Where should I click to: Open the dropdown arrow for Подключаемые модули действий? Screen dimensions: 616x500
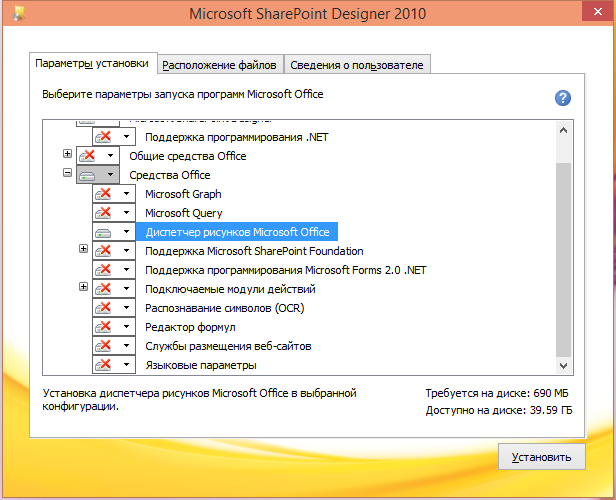click(126, 289)
